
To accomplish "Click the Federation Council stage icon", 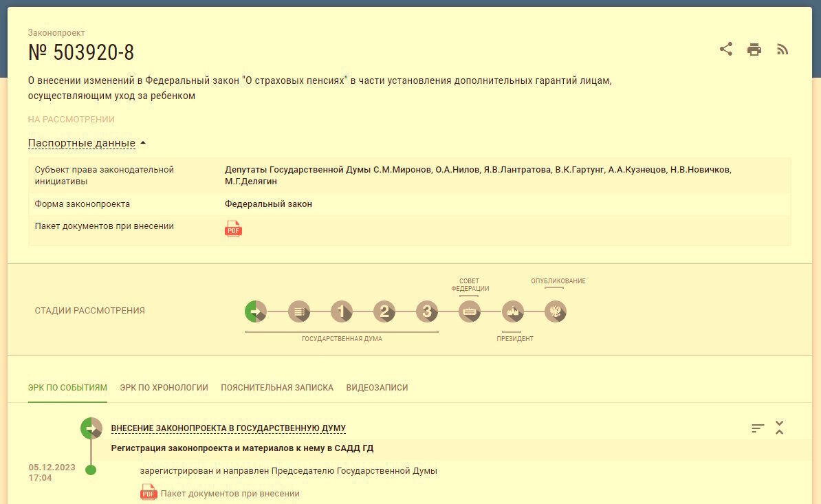I will [x=470, y=311].
